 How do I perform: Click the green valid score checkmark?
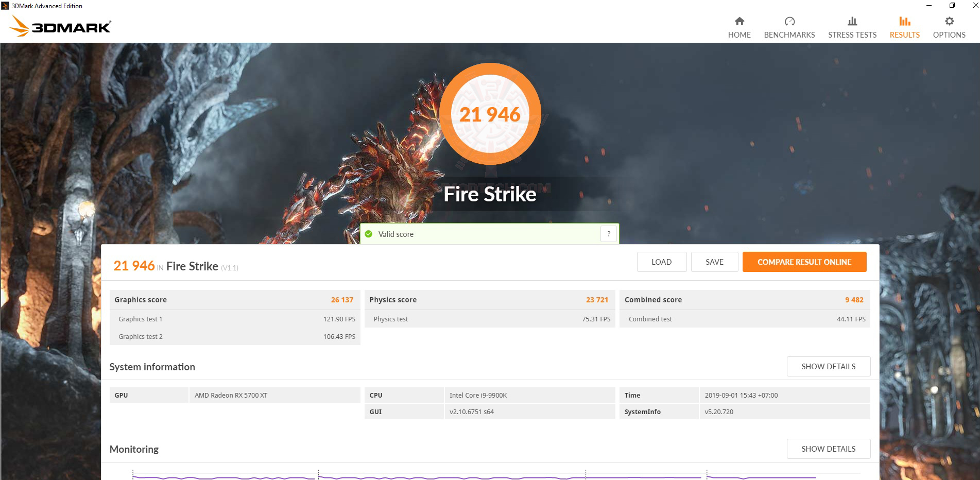click(x=369, y=234)
